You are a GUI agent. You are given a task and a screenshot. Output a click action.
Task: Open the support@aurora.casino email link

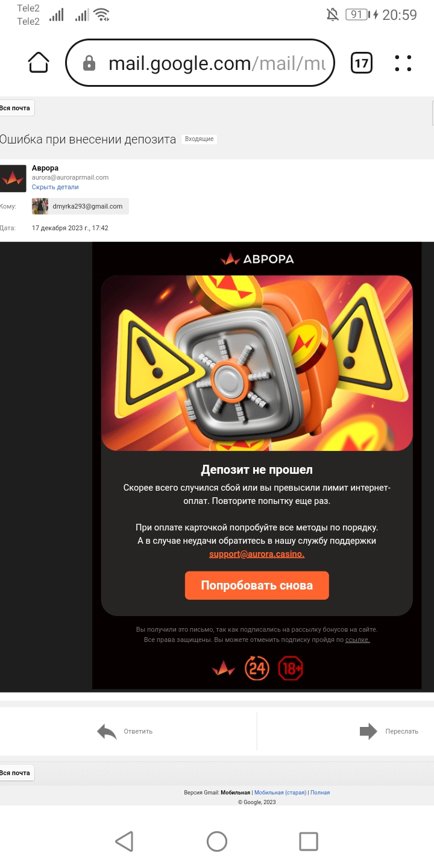(x=257, y=554)
